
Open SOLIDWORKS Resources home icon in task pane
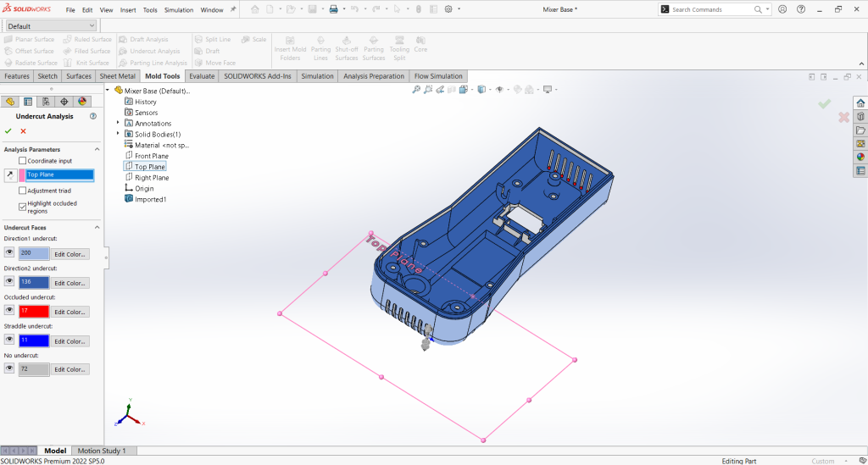pos(860,102)
